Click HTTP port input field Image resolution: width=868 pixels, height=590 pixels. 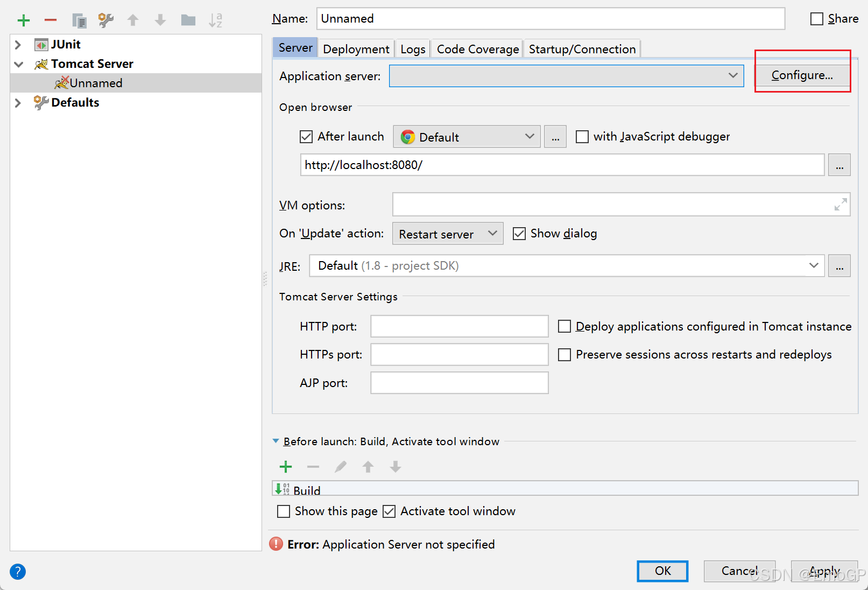point(460,326)
